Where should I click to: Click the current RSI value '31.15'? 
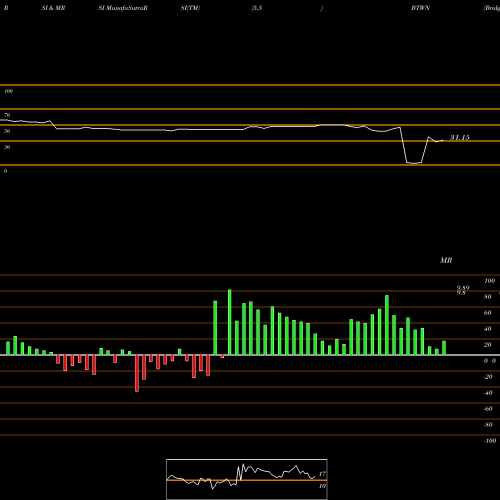tap(460, 137)
